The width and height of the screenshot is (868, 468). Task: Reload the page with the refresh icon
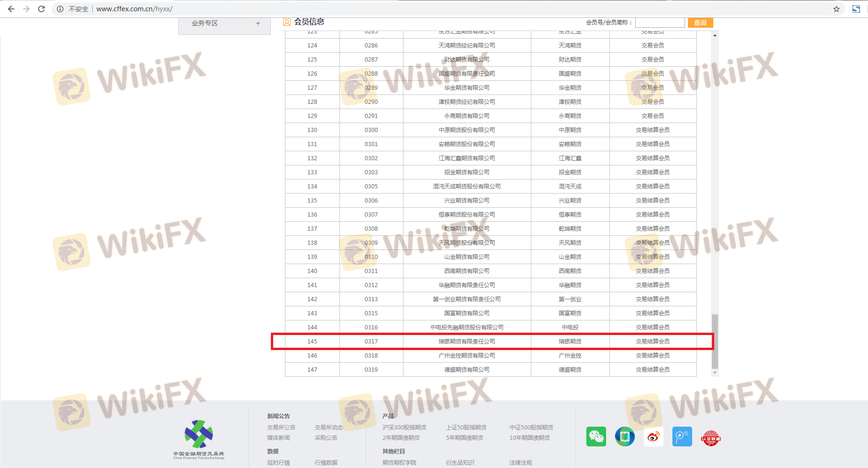41,9
